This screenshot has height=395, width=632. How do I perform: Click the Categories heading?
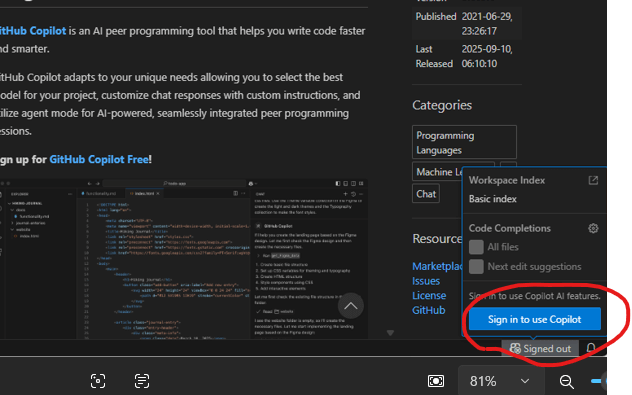tap(442, 106)
